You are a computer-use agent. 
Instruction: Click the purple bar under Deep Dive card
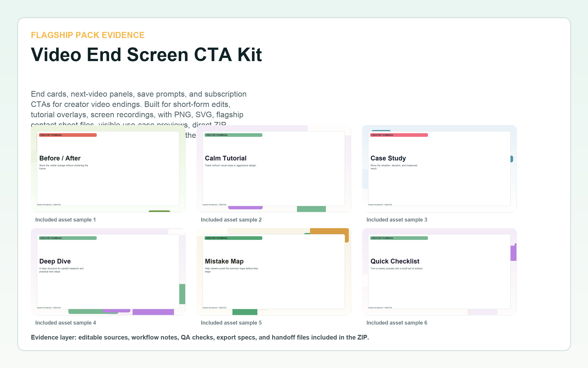pos(153,312)
